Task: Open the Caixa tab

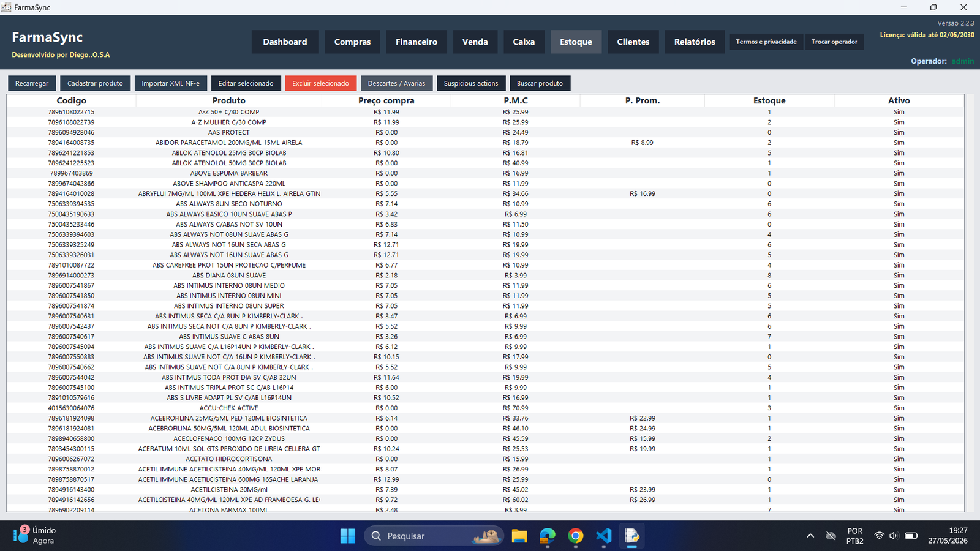Action: [524, 42]
